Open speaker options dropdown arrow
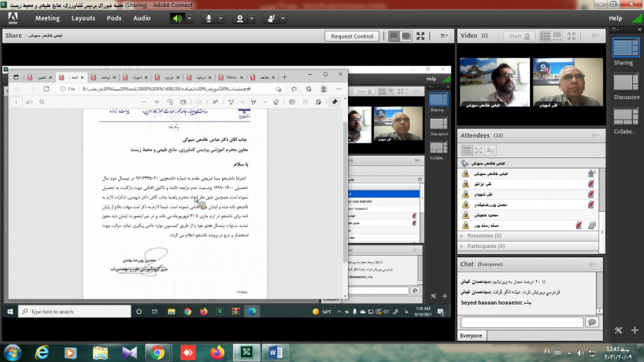644x362 pixels. [189, 17]
